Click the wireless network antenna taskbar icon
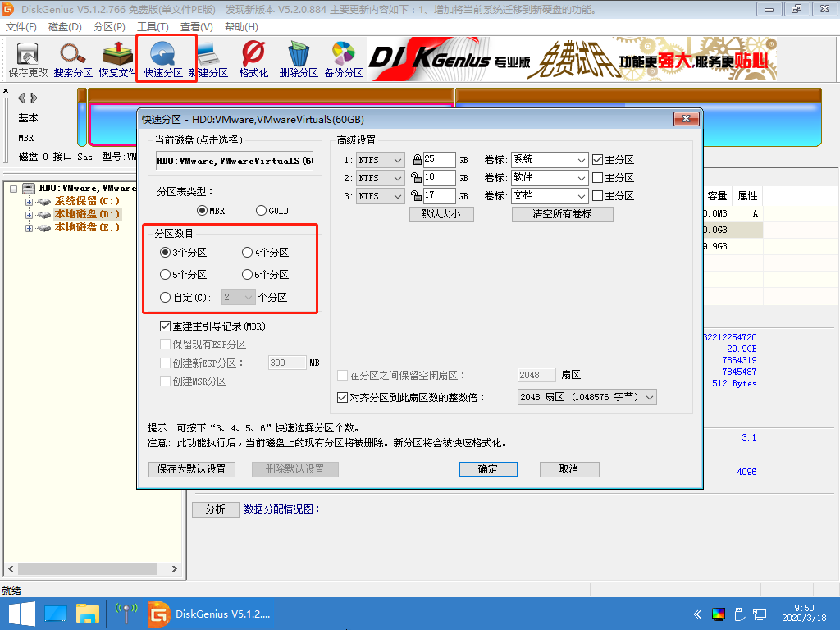 pos(126,614)
